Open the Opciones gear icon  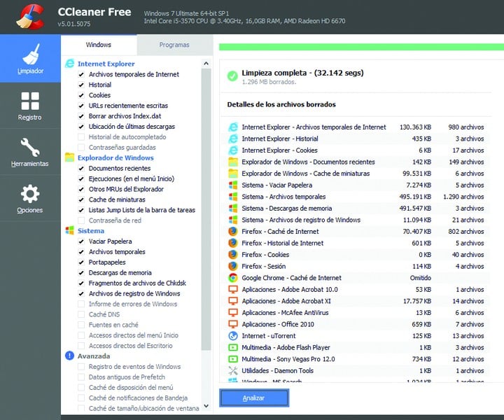pos(30,193)
